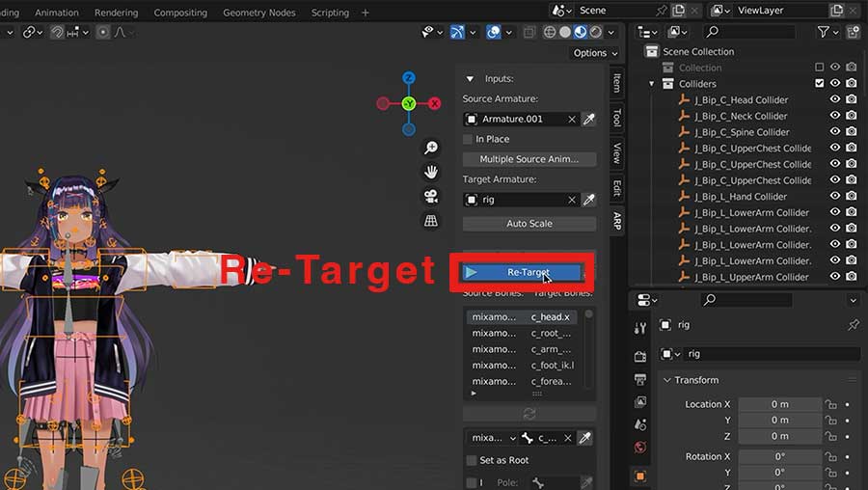Lock Location X property
Screen dimensions: 868x490
point(830,404)
